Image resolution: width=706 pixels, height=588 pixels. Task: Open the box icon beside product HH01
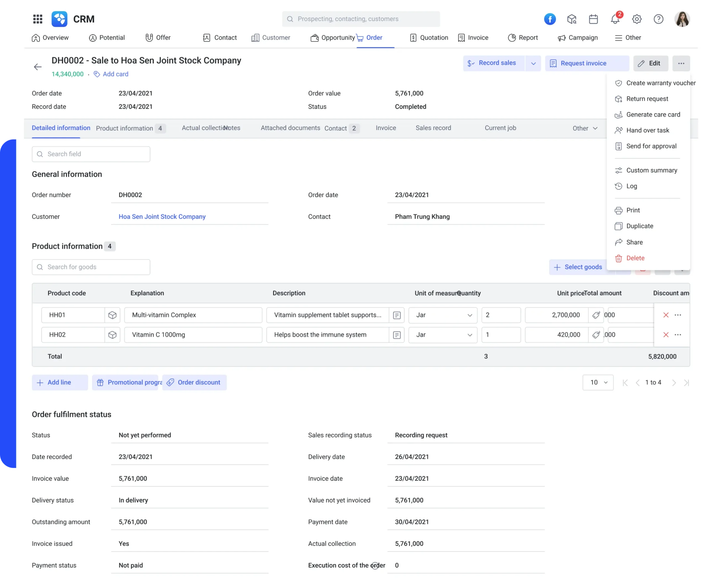[x=112, y=315]
